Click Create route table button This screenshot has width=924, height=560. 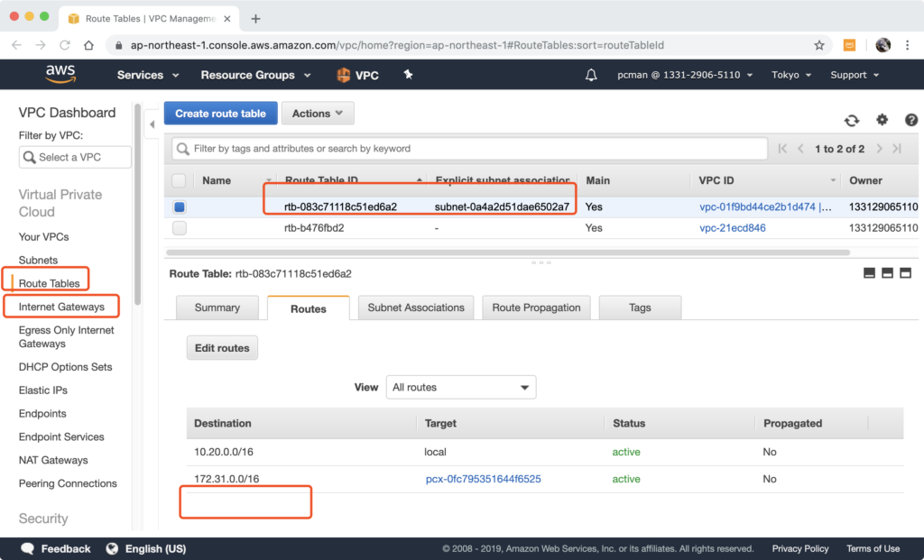[x=220, y=113]
